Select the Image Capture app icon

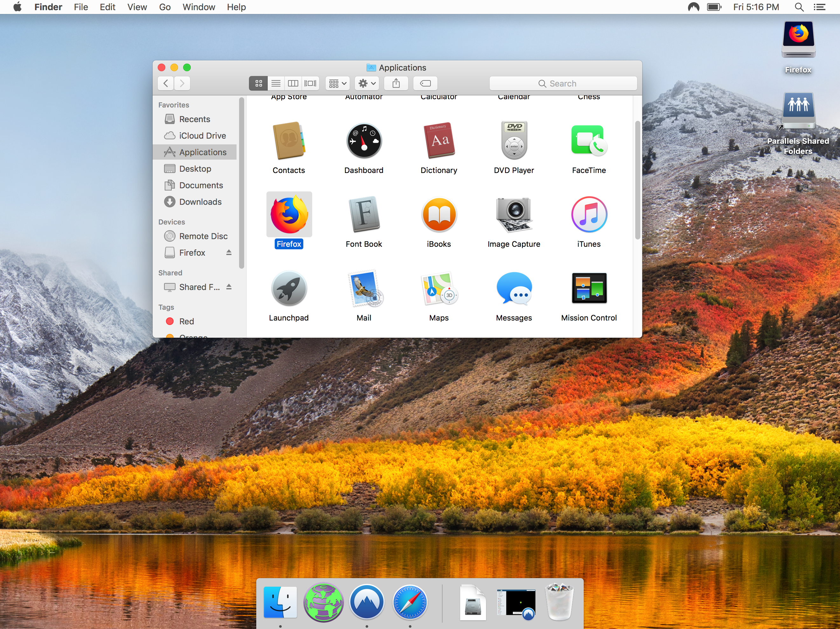coord(514,215)
